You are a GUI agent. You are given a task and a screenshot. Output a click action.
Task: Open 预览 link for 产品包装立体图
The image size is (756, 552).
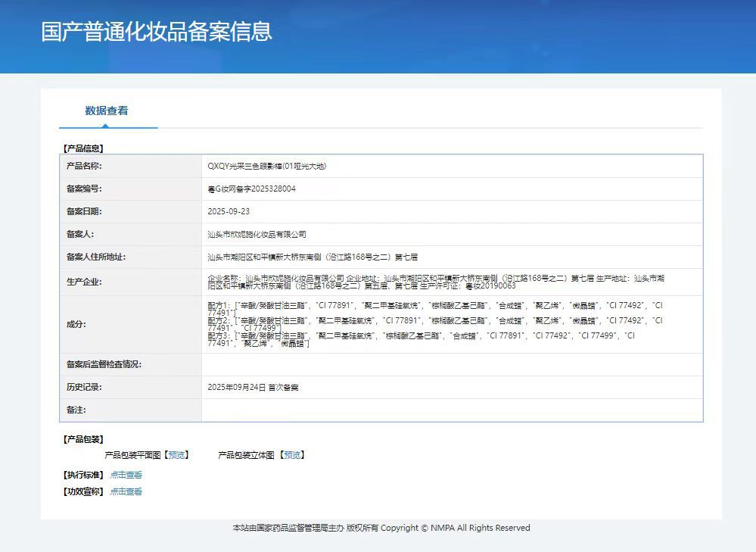(x=292, y=455)
